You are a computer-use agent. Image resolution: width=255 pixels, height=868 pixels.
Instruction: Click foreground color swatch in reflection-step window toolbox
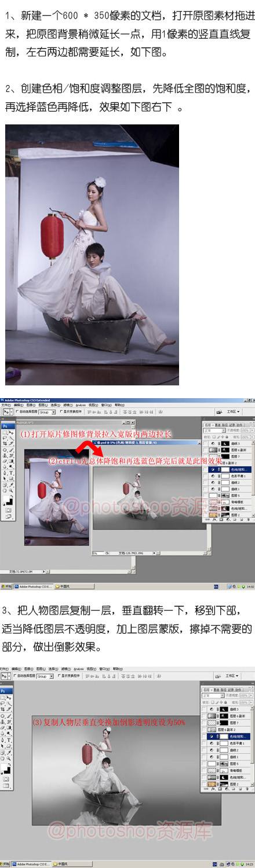pos(5,767)
